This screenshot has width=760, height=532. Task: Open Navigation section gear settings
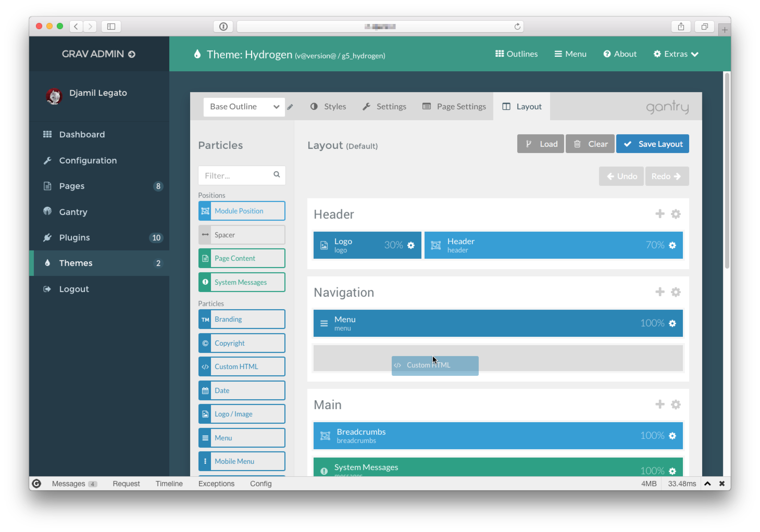point(676,292)
